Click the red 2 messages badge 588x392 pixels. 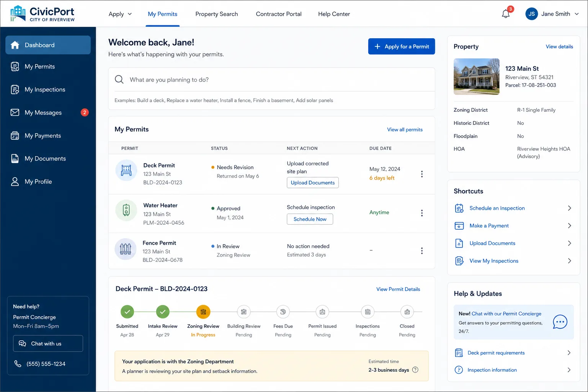point(85,113)
